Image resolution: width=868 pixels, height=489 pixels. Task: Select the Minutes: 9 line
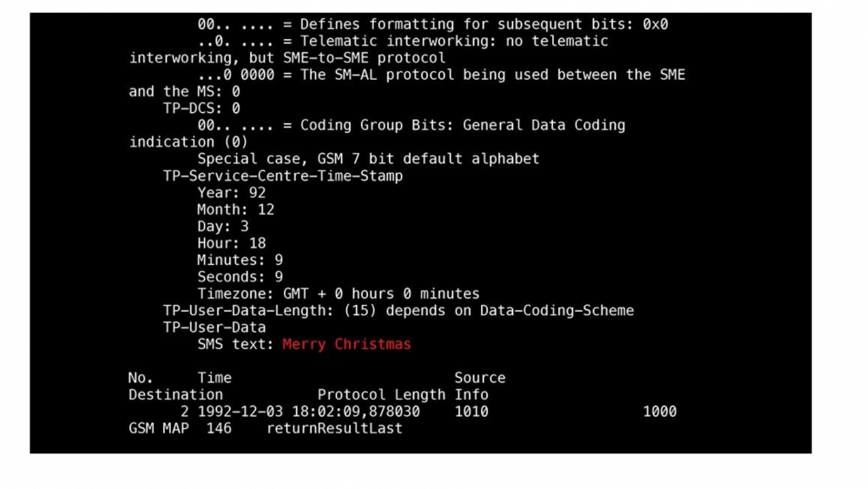(x=240, y=261)
